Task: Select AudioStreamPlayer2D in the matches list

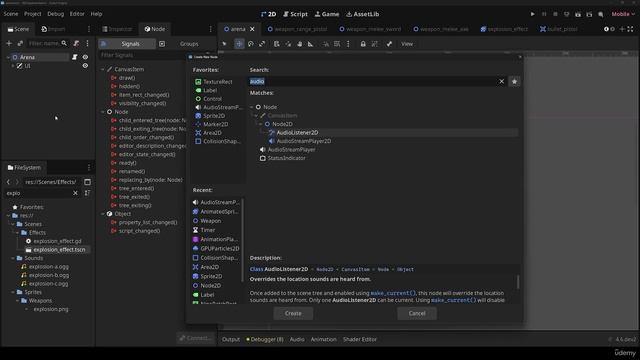Action: [304, 141]
